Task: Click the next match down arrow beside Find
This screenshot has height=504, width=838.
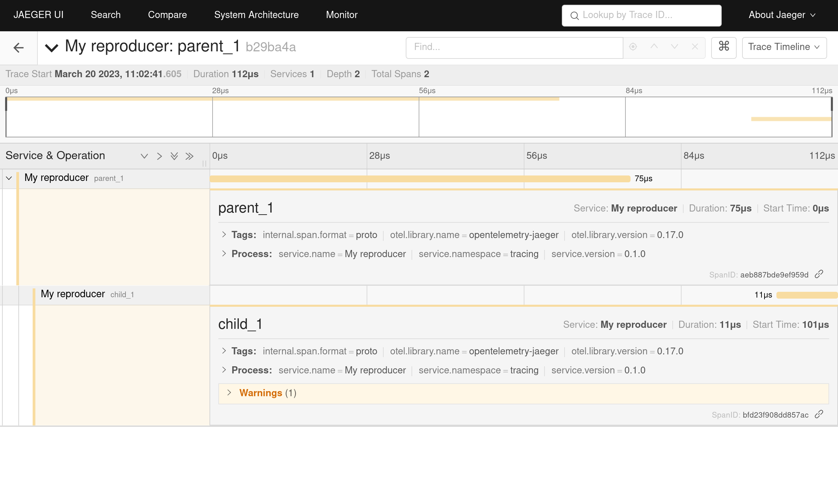Action: [674, 48]
